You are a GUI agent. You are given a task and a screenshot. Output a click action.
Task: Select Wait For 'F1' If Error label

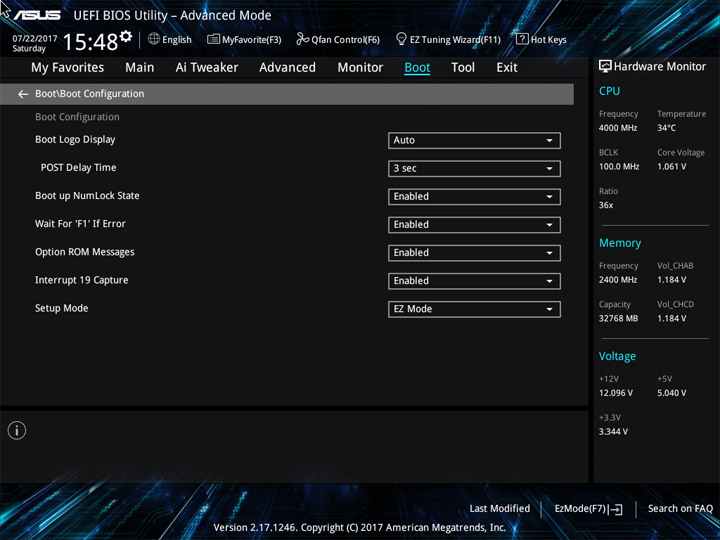click(80, 224)
